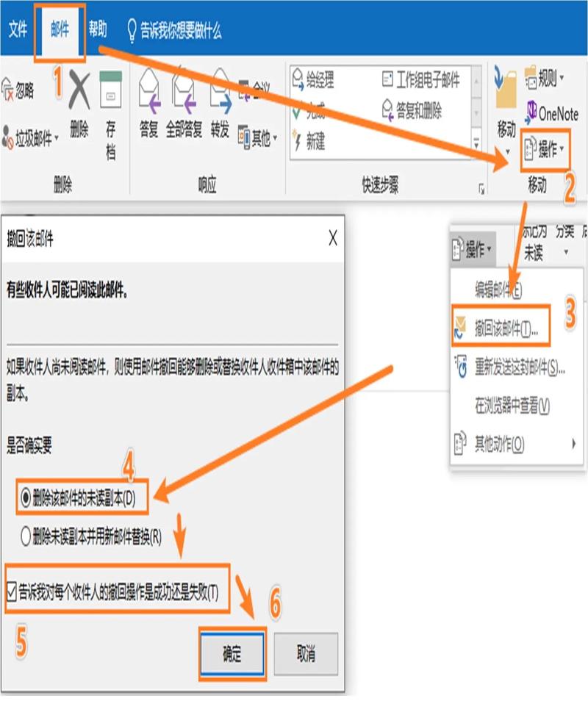Toggle the 告诉我对每个收件人的撤回操作 checkbox
588x712 pixels.
click(12, 590)
